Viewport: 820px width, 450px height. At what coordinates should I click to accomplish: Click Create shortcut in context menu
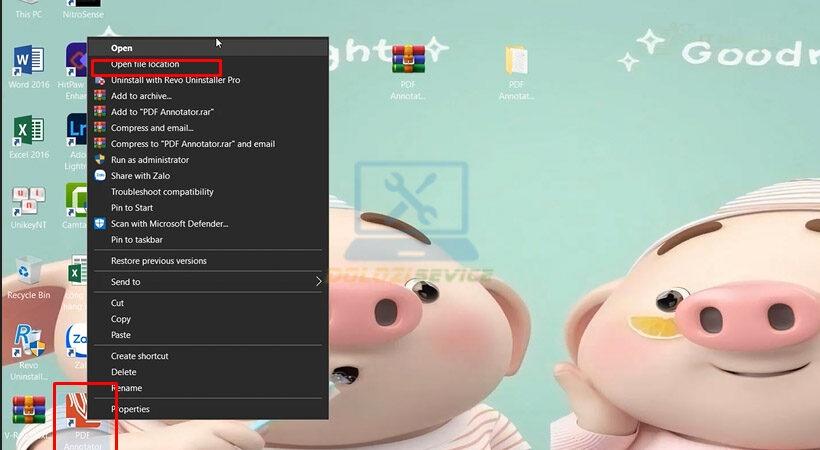pos(139,356)
